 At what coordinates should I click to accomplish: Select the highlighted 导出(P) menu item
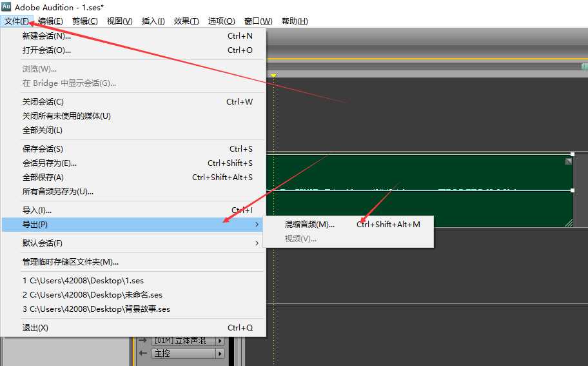pyautogui.click(x=133, y=225)
